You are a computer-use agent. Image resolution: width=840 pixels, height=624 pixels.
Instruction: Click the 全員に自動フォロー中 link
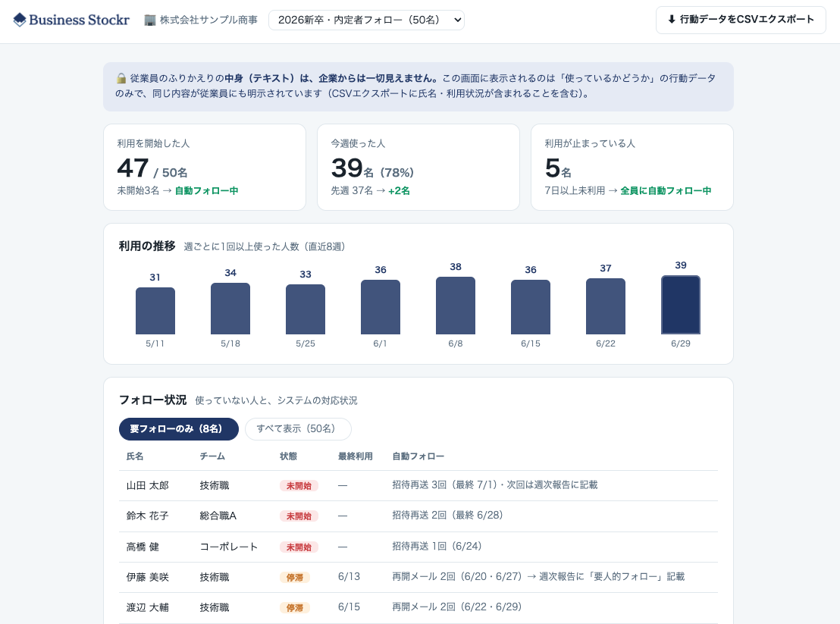pos(666,190)
